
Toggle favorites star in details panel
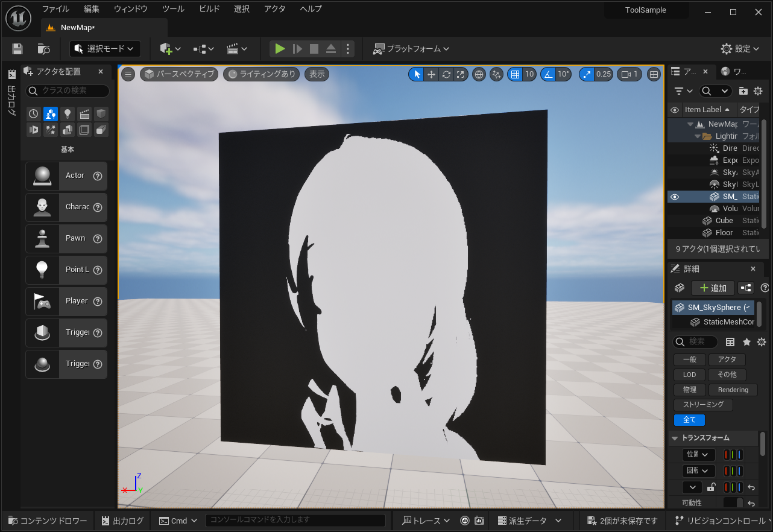[x=746, y=342]
